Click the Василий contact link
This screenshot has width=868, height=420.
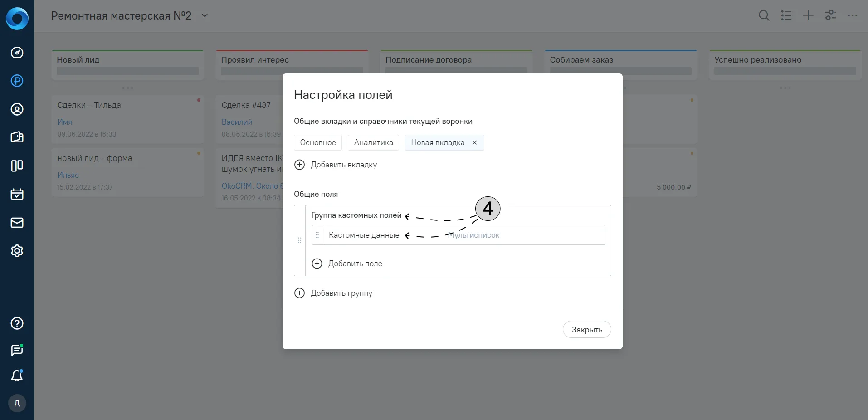point(237,122)
